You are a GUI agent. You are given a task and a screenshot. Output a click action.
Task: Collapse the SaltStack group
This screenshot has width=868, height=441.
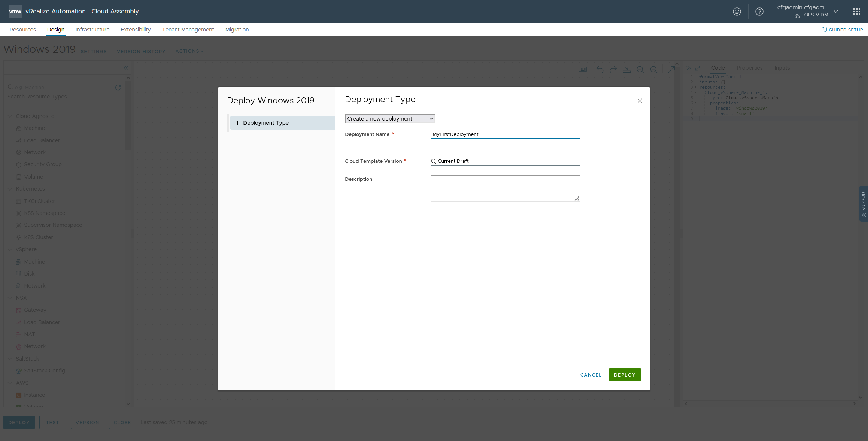point(10,359)
